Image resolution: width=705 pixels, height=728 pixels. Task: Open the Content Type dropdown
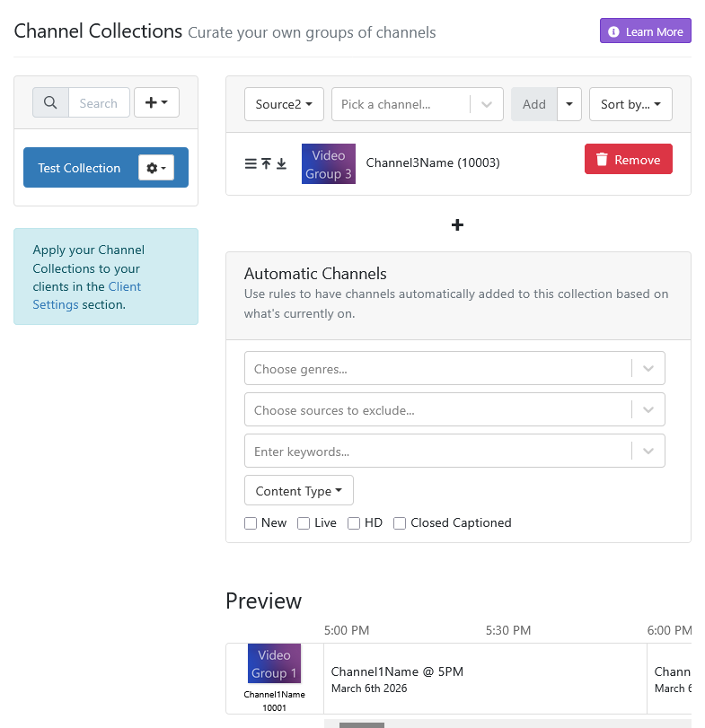(299, 491)
